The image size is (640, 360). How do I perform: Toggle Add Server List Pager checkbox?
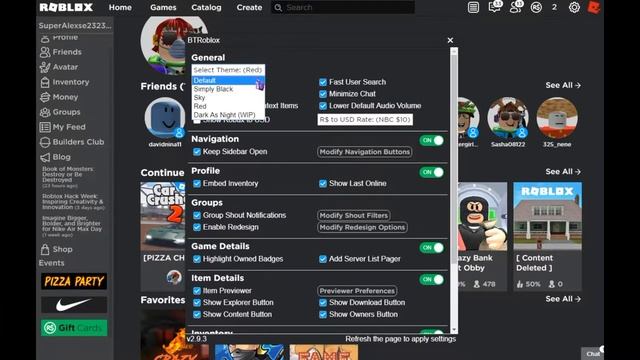coord(323,259)
